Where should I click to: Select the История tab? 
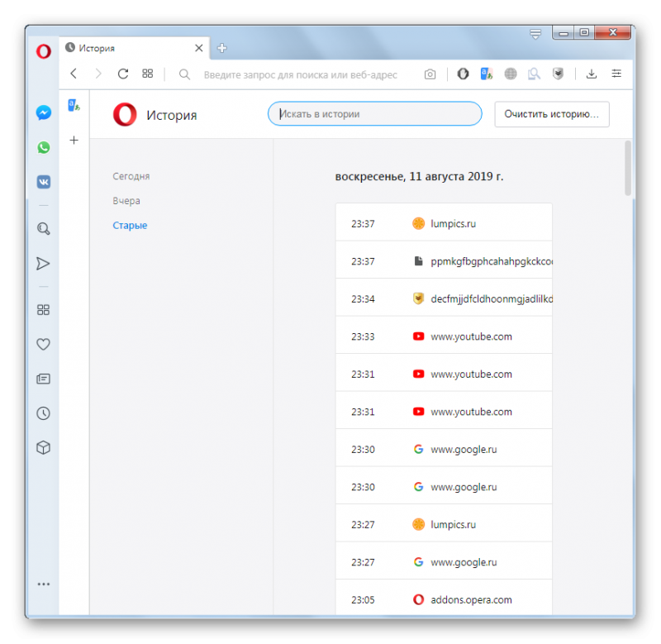point(135,48)
